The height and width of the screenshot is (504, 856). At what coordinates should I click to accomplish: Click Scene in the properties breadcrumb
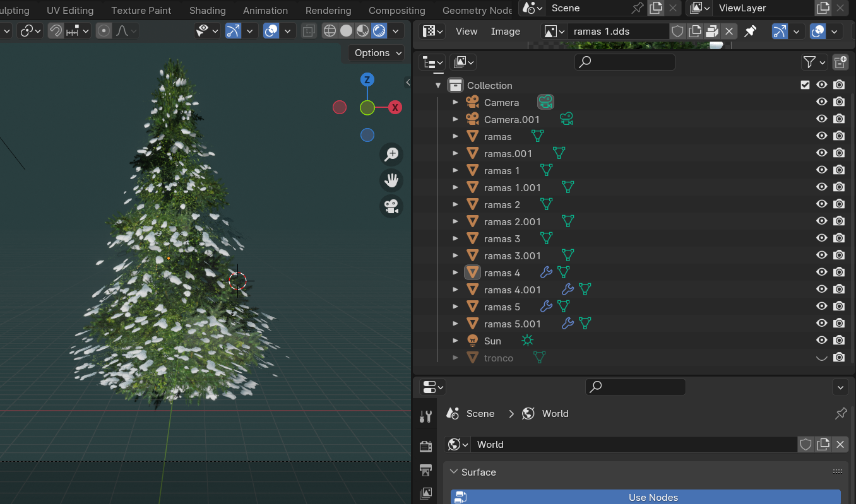480,414
